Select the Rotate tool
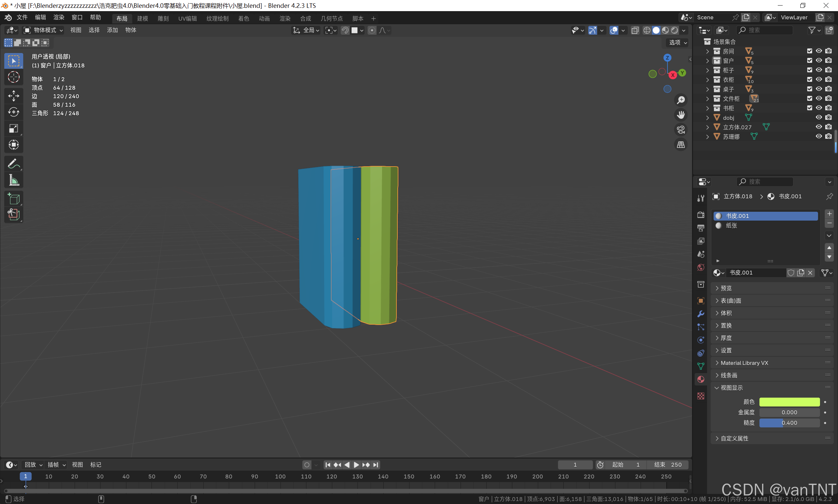 point(14,112)
